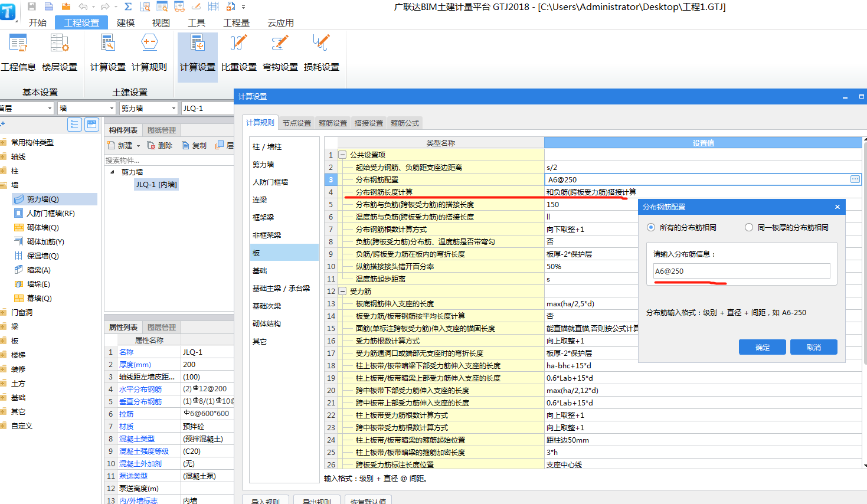Viewport: 867px width, 504px height.
Task: Click the 搜索构件 search box
Action: (169, 161)
